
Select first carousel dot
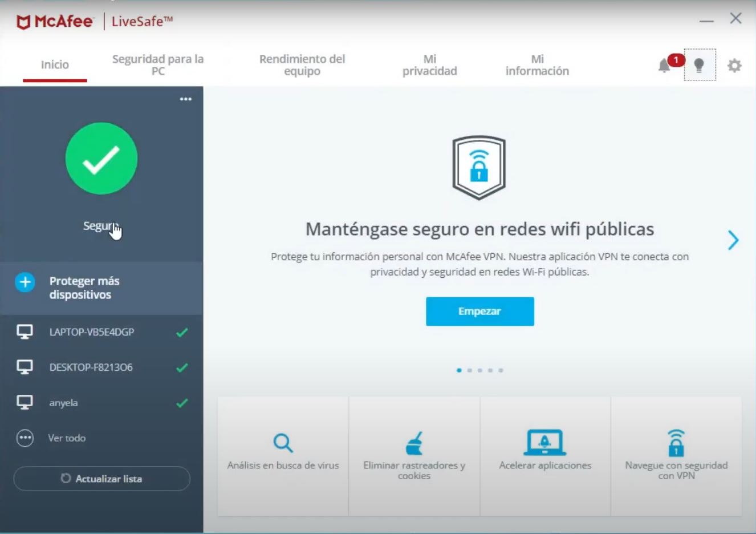(x=459, y=370)
